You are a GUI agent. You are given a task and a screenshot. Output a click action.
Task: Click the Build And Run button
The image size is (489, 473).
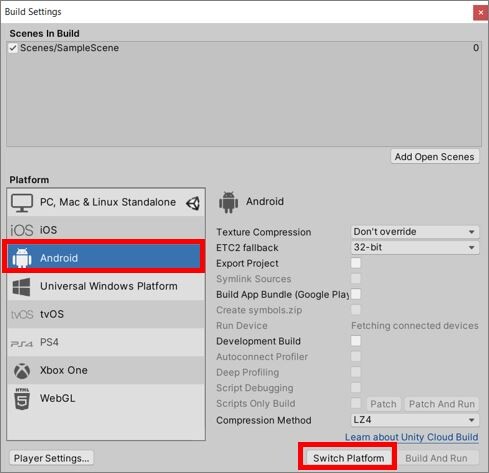(436, 458)
